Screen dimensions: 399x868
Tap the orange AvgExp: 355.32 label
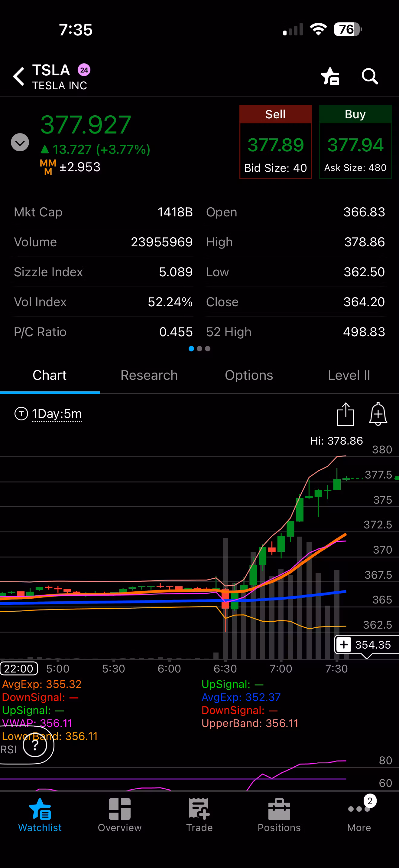[x=42, y=684]
